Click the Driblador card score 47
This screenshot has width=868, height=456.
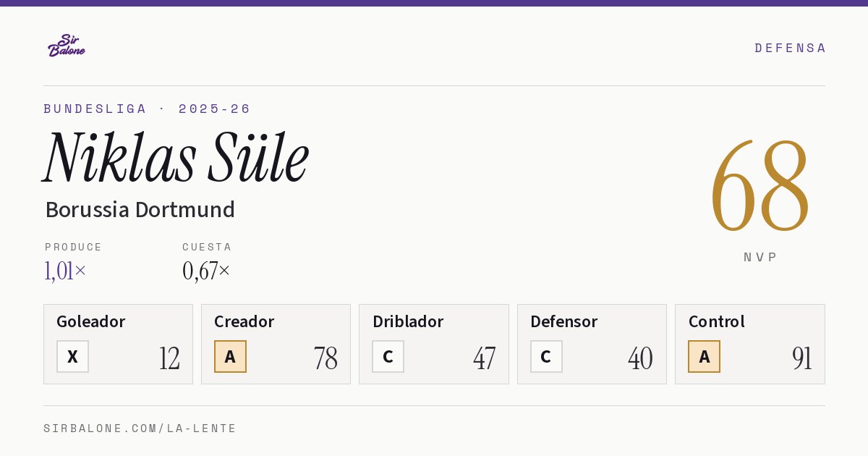tap(484, 358)
